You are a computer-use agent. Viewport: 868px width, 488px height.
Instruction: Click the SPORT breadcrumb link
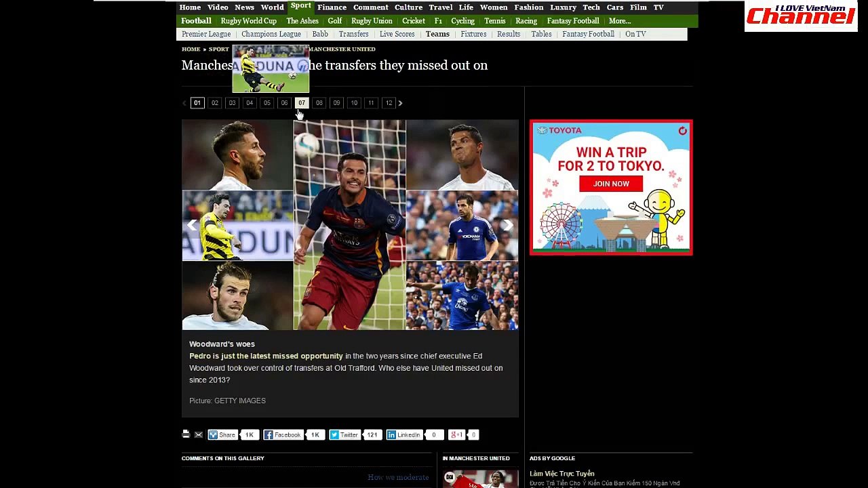(218, 49)
